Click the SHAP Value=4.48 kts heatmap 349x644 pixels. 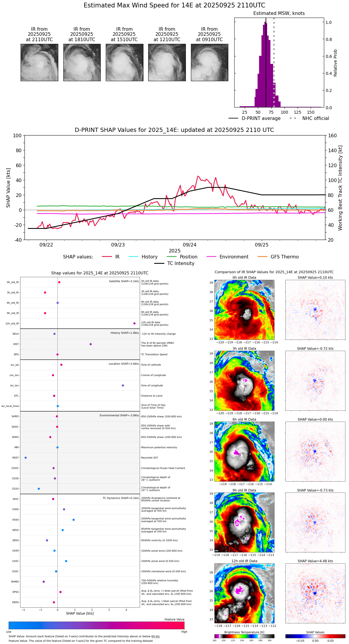pyautogui.click(x=315, y=593)
